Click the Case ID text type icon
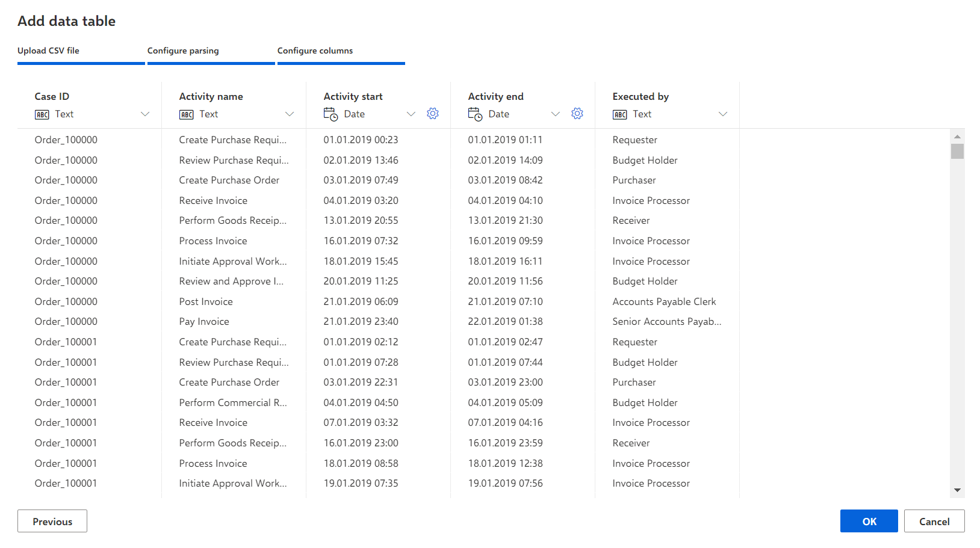This screenshot has width=980, height=548. (x=42, y=114)
